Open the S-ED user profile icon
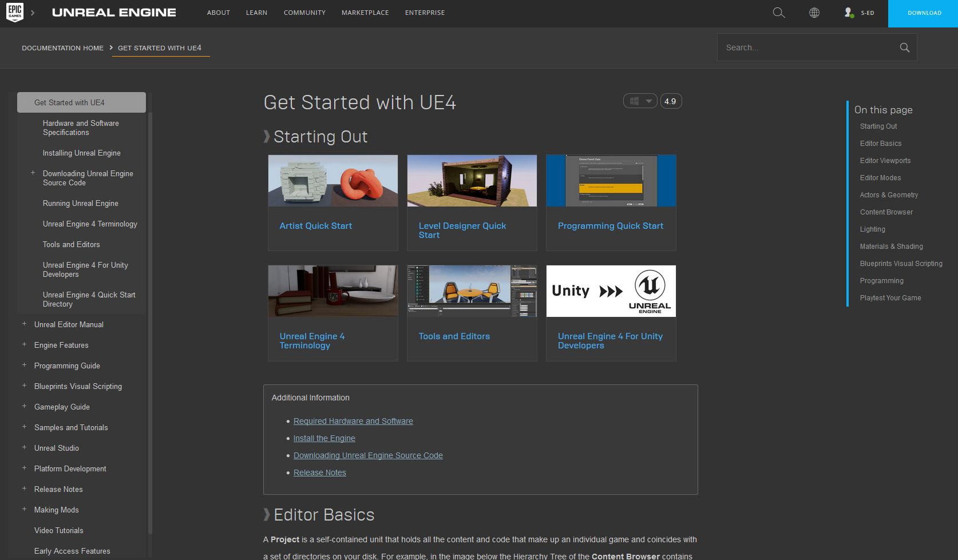 pos(849,13)
